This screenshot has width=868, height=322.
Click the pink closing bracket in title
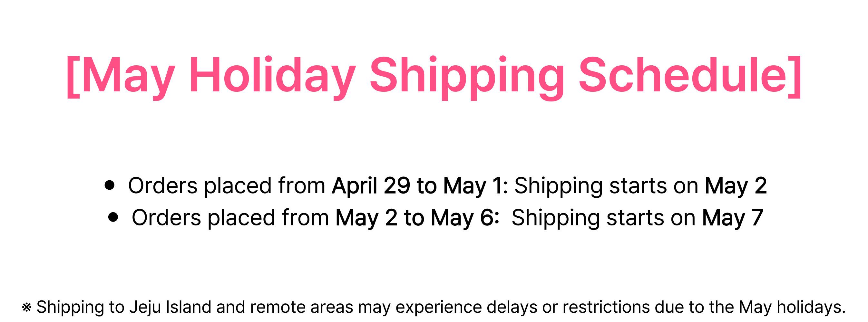coord(795,77)
